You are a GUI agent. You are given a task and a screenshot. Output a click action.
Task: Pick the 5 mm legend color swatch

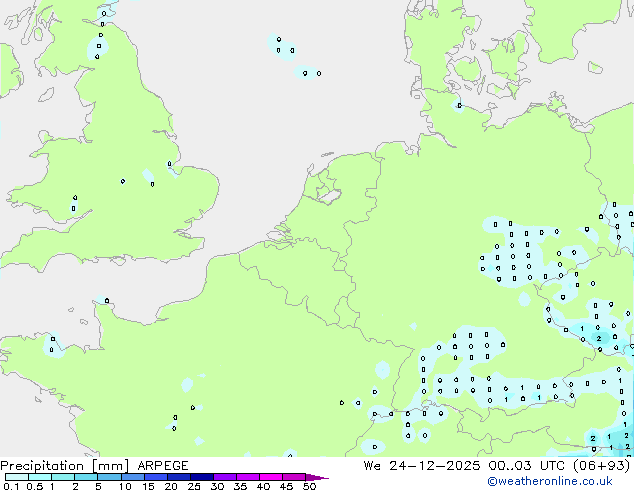click(x=110, y=477)
